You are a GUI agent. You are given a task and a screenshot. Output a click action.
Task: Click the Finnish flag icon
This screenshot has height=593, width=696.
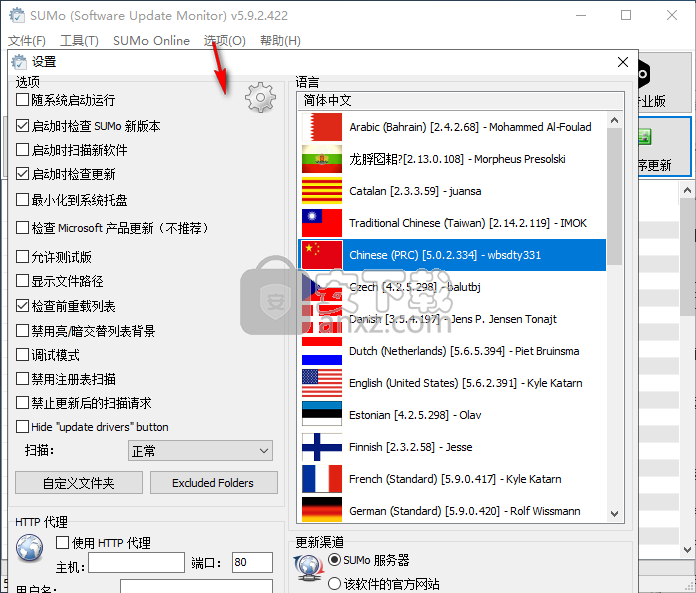(x=322, y=447)
